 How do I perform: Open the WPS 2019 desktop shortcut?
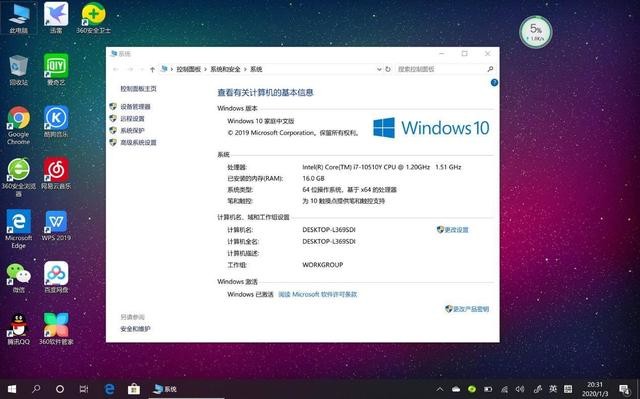tap(56, 225)
